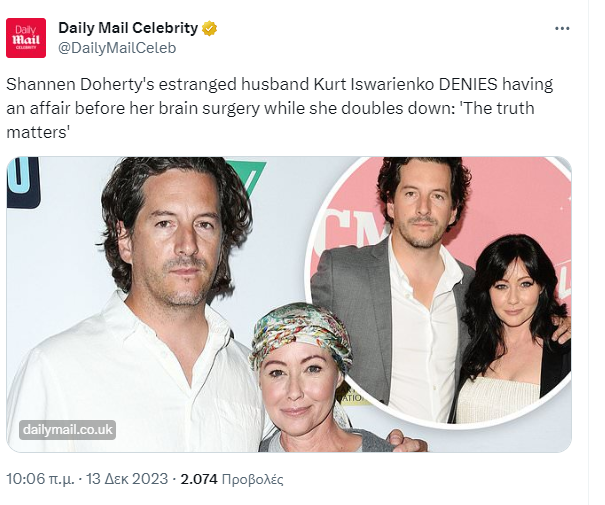Image resolution: width=605 pixels, height=505 pixels.
Task: Open the 2.074 Προβολές view count
Action: [231, 479]
